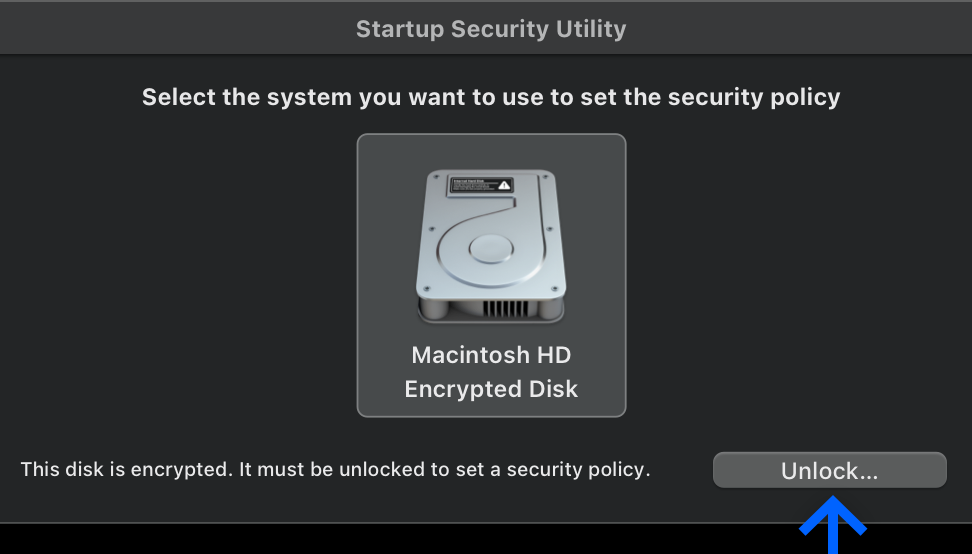Viewport: 972px width, 554px height.
Task: Click the top-left screw on the drive icon
Action: click(x=436, y=177)
